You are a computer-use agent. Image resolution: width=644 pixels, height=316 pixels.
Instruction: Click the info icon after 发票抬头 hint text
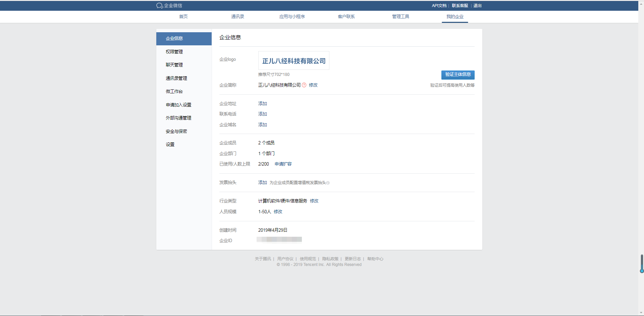click(x=328, y=183)
